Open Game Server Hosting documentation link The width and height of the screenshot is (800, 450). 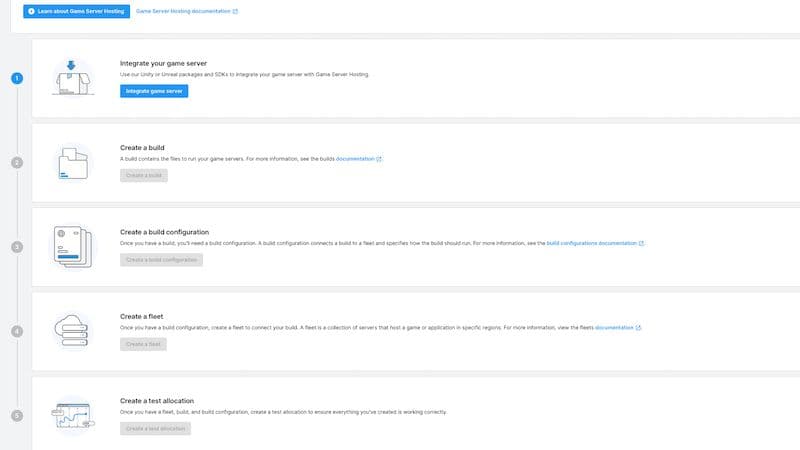[x=183, y=11]
